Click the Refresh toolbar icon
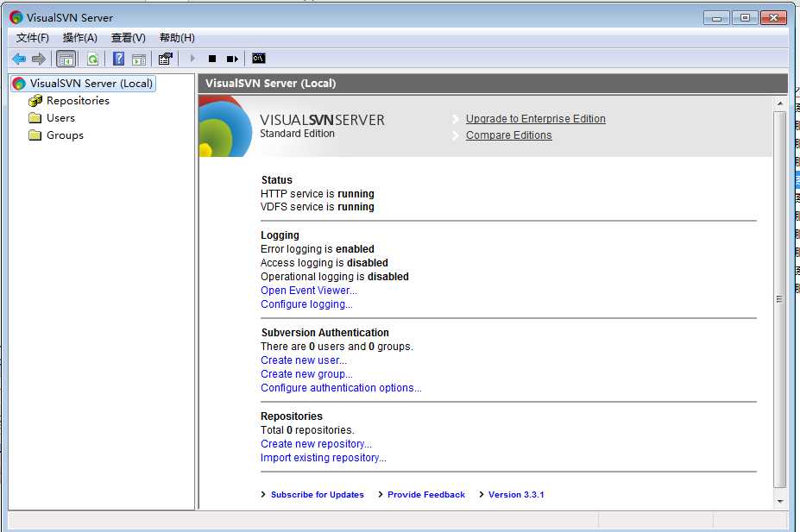Viewport: 800px width, 532px height. [x=92, y=59]
